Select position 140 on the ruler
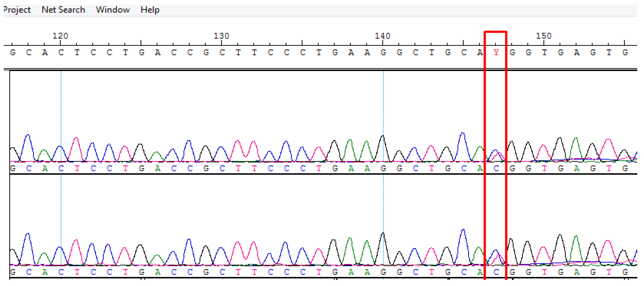Image resolution: width=644 pixels, height=286 pixels. pos(382,36)
